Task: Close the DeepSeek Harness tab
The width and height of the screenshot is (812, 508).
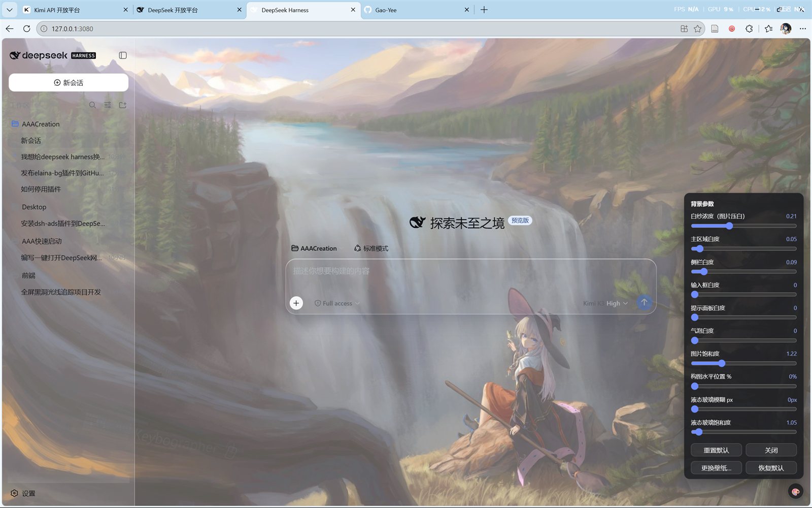Action: click(x=353, y=10)
